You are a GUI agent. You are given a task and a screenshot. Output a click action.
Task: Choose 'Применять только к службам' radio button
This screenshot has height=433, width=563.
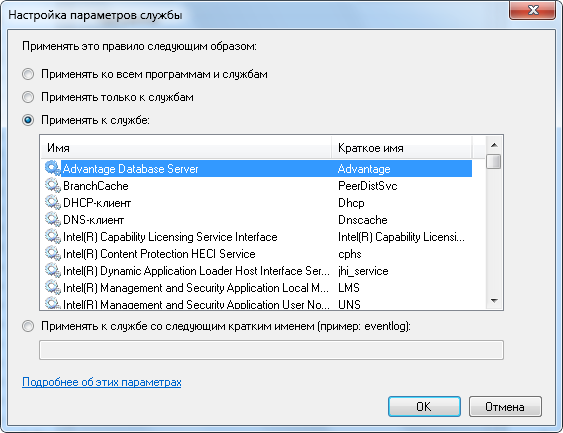tap(28, 97)
